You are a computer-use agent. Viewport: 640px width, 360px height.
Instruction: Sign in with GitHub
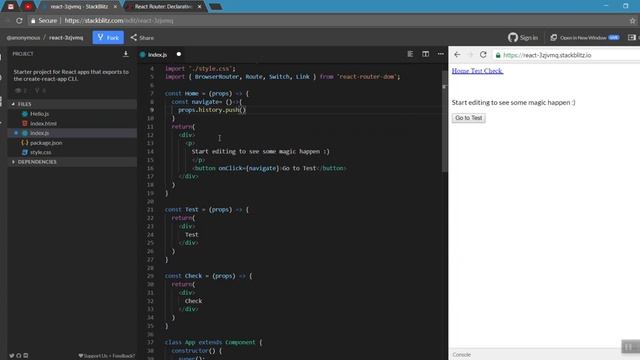(x=523, y=38)
